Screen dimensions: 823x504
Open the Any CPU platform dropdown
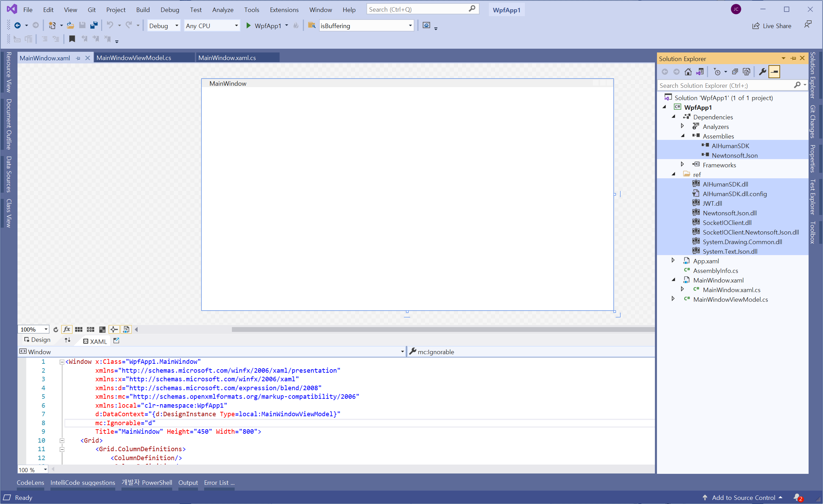pyautogui.click(x=212, y=26)
